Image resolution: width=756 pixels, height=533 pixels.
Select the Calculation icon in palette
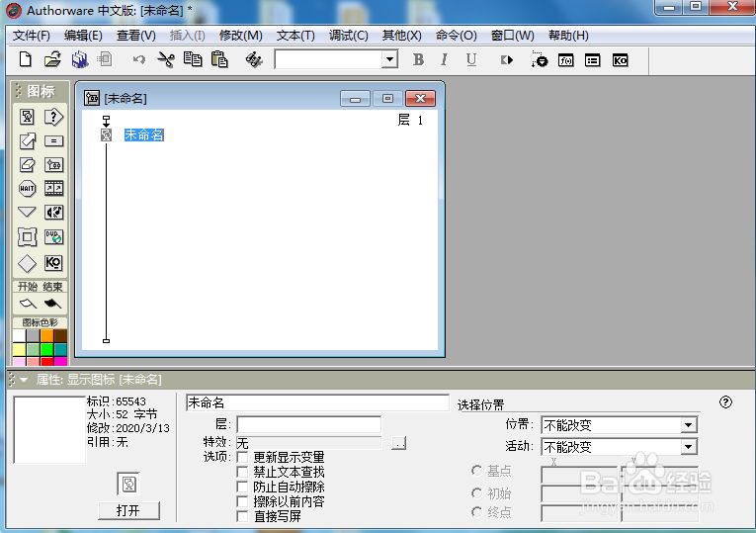[53, 140]
